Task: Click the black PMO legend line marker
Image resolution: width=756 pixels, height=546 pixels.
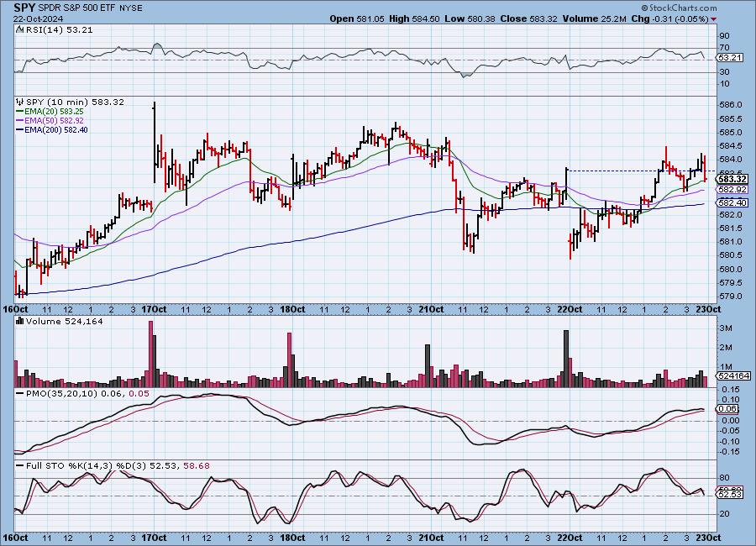Action: pyautogui.click(x=19, y=394)
